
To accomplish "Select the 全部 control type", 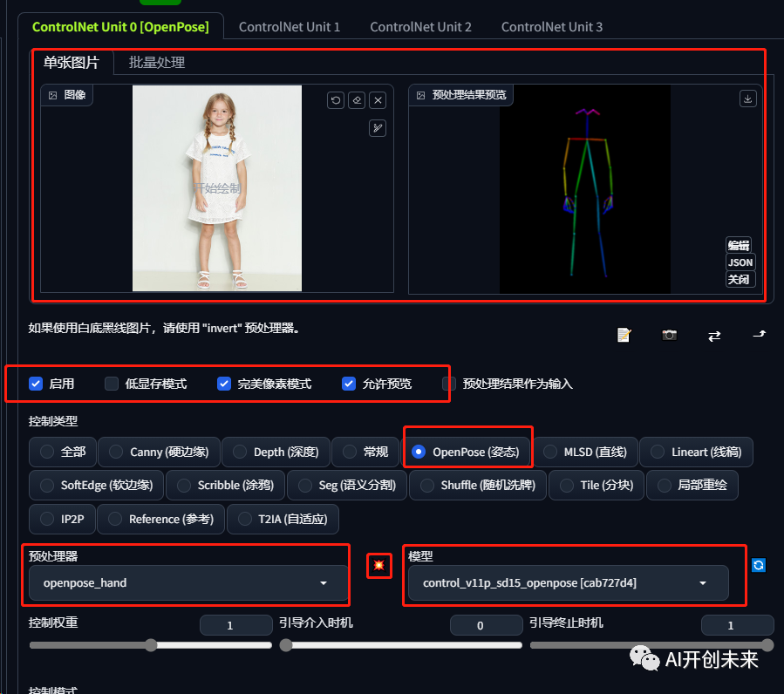I will pos(63,452).
